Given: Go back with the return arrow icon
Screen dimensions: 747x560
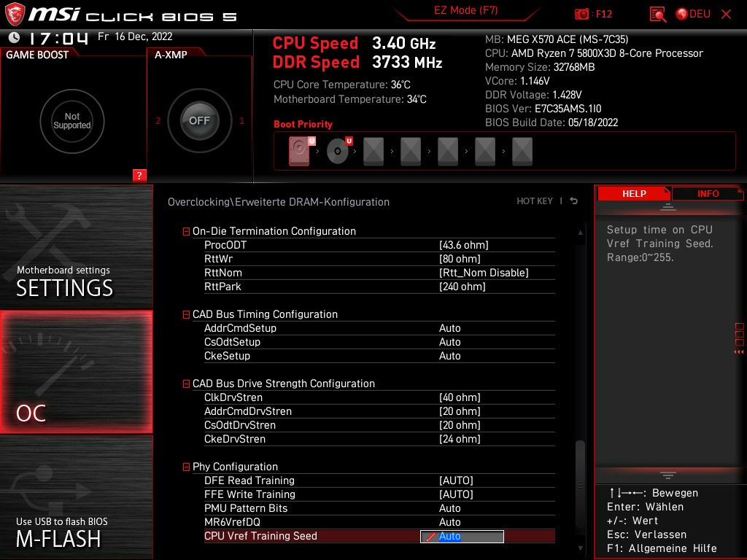Looking at the screenshot, I should pyautogui.click(x=573, y=201).
